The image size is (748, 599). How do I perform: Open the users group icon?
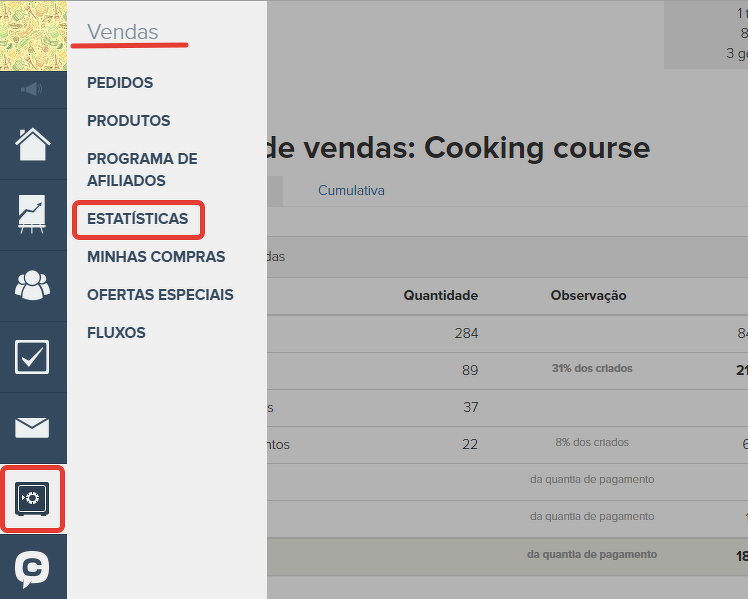click(33, 286)
